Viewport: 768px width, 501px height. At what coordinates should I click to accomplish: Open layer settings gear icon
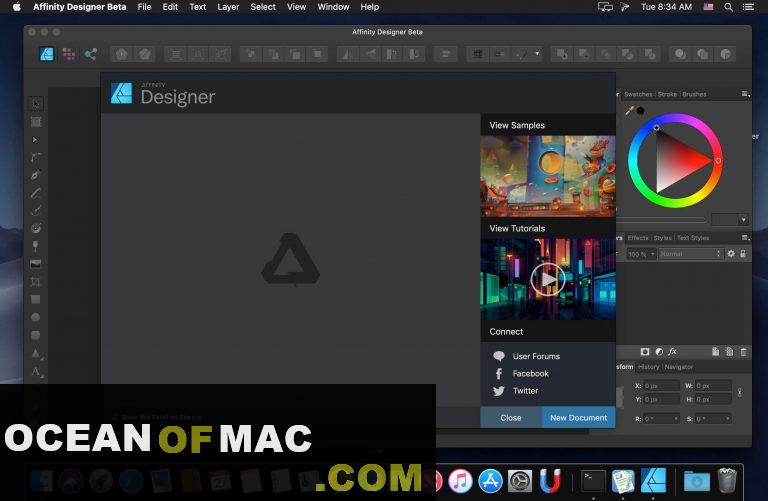[x=731, y=254]
